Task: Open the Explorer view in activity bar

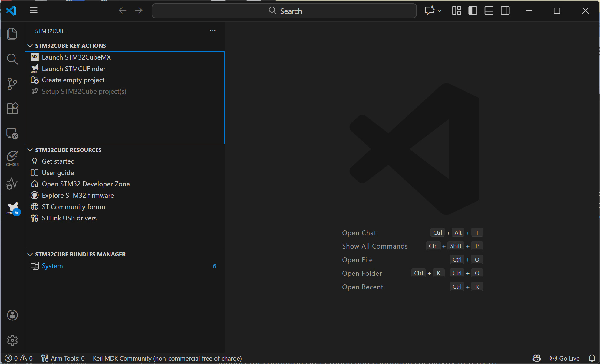Action: [12, 34]
